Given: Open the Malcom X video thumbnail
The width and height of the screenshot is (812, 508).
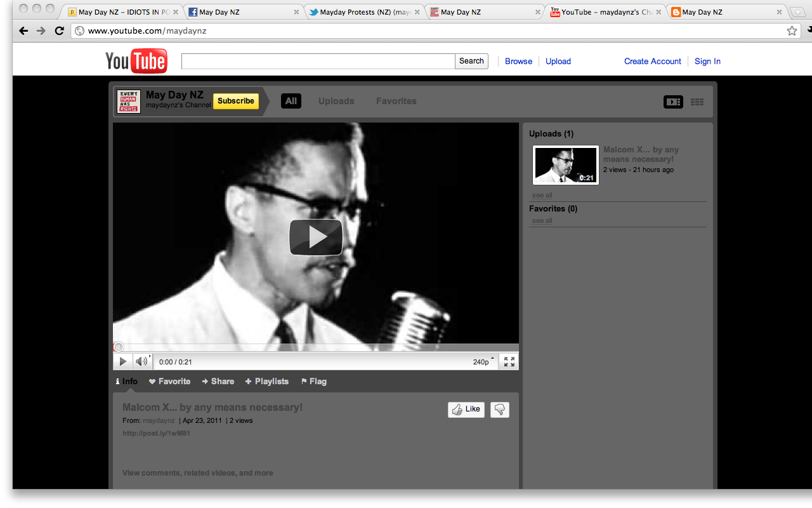Looking at the screenshot, I should pyautogui.click(x=565, y=165).
